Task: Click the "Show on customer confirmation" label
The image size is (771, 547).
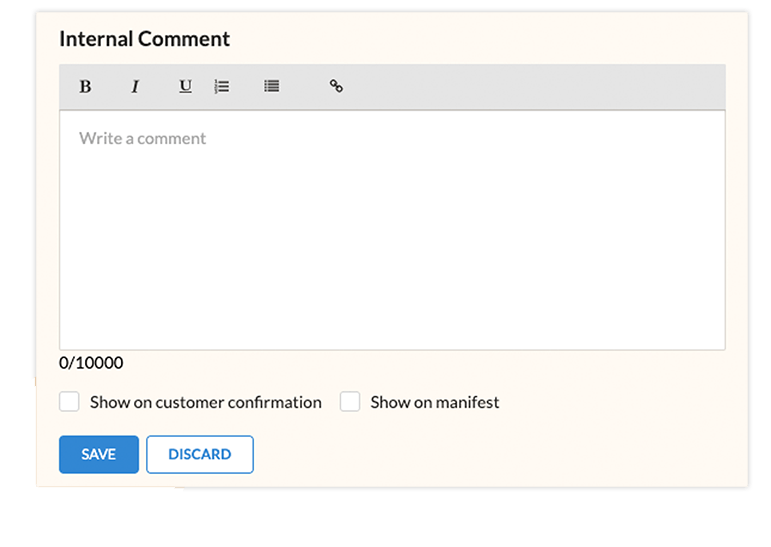Action: (205, 402)
